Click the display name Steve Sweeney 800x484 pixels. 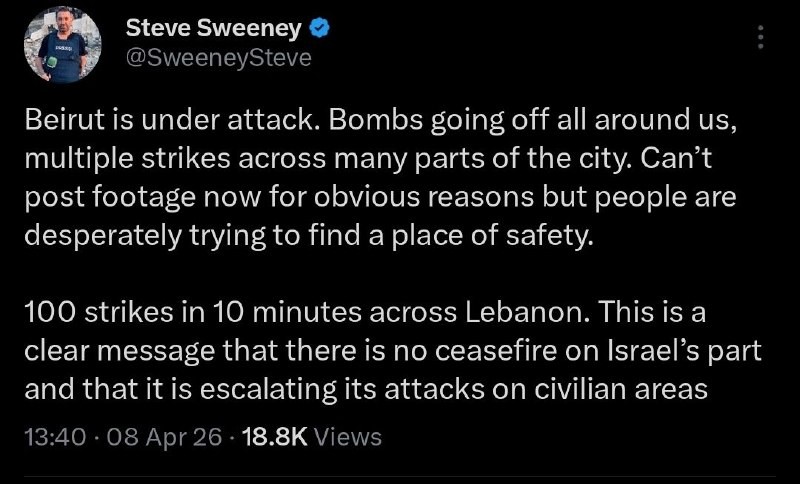pyautogui.click(x=215, y=28)
